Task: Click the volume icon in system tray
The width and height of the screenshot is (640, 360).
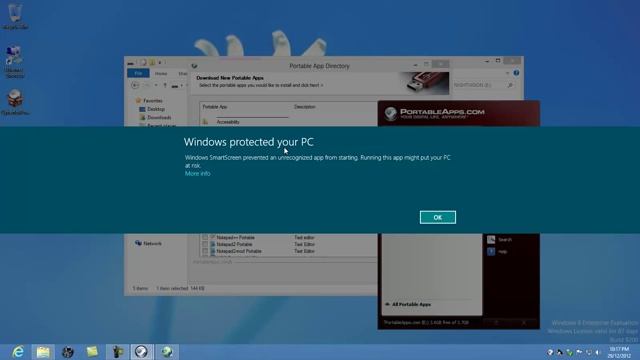Action: point(598,352)
